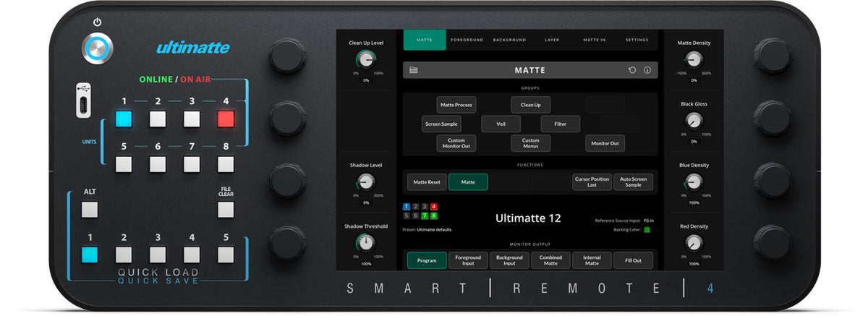Click Quick Load button 3

tap(158, 255)
